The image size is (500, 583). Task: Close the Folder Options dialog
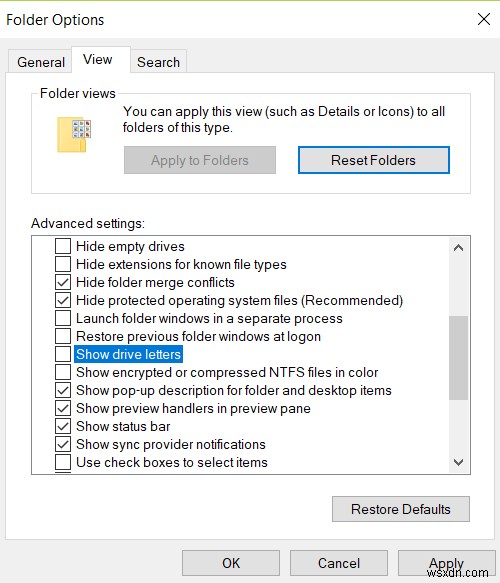[x=484, y=19]
